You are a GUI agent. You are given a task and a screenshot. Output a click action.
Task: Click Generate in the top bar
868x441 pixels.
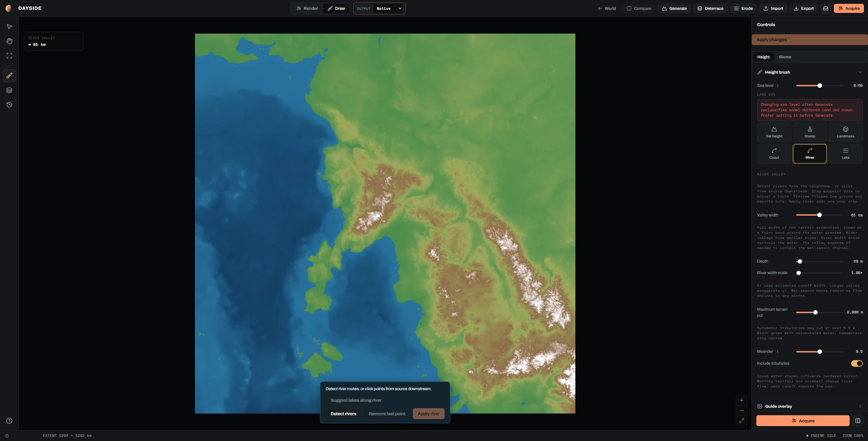(x=674, y=8)
